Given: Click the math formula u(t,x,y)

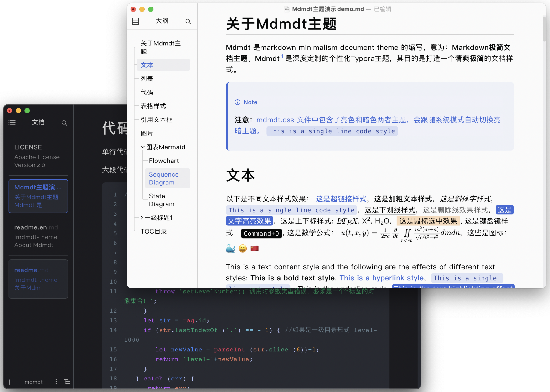Looking at the screenshot, I should click(x=400, y=234).
